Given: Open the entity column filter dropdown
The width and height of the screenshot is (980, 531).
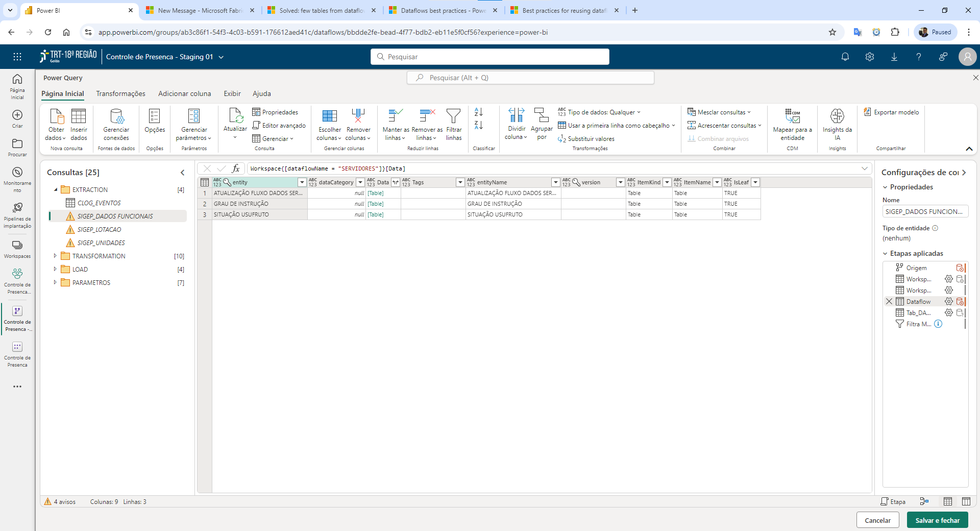Looking at the screenshot, I should (302, 182).
